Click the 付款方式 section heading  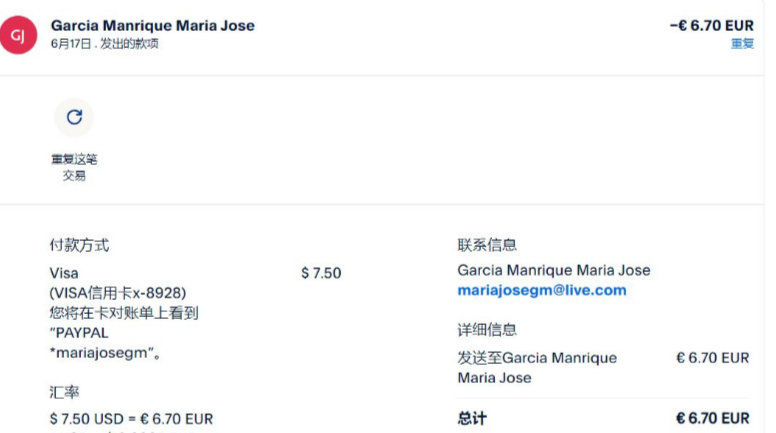click(79, 245)
